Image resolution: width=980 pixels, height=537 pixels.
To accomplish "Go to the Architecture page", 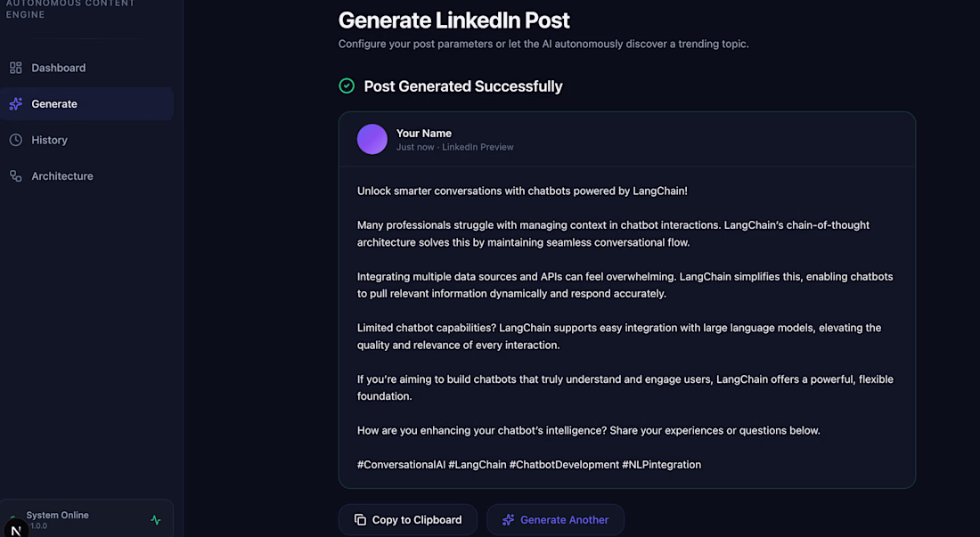I will (87, 176).
